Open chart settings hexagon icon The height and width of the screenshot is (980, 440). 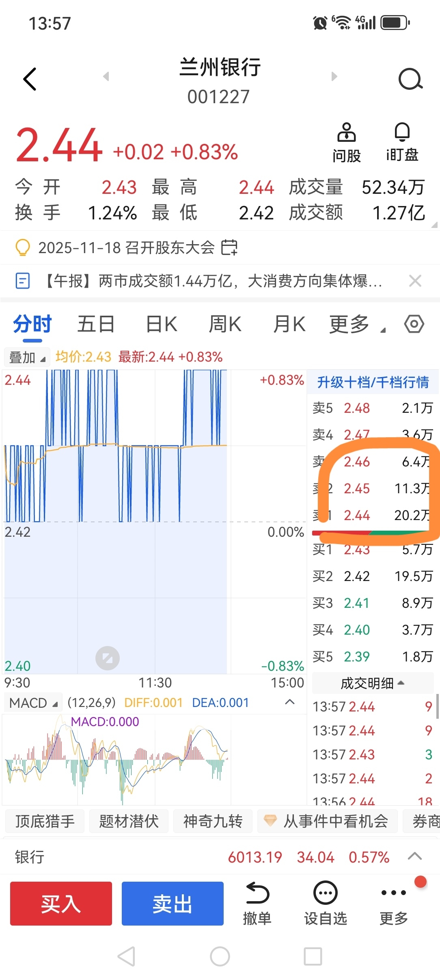click(x=414, y=324)
